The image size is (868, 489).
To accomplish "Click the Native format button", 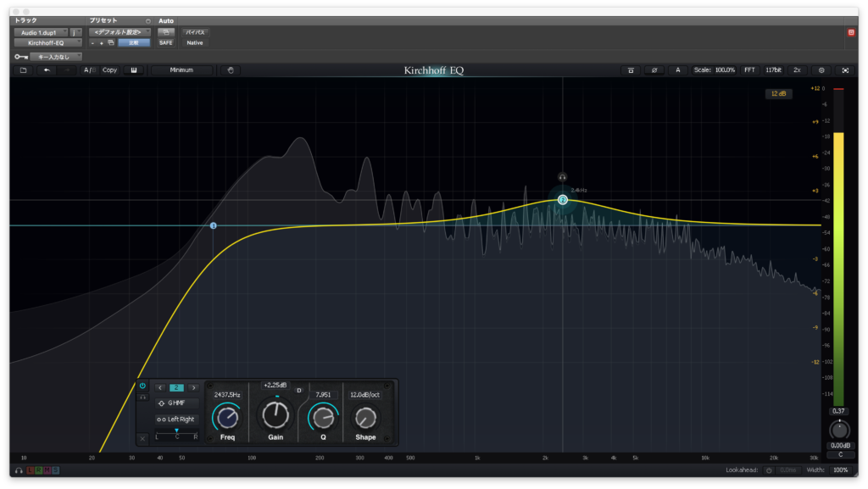I will 195,42.
